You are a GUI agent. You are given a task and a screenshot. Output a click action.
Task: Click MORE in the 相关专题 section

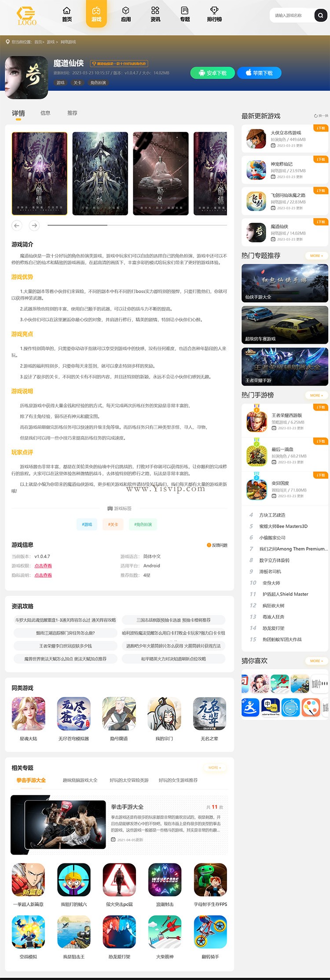tap(215, 767)
